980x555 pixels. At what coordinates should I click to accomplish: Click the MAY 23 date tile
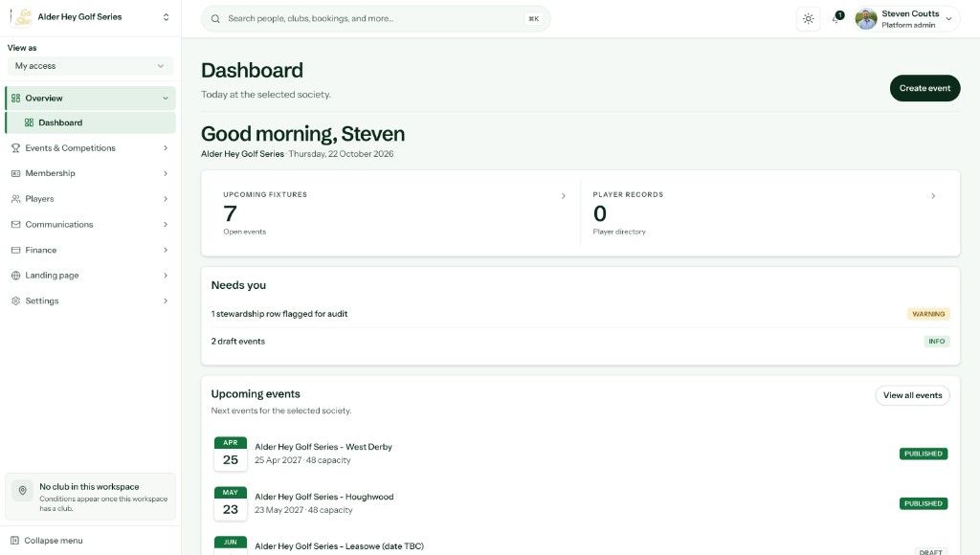230,503
